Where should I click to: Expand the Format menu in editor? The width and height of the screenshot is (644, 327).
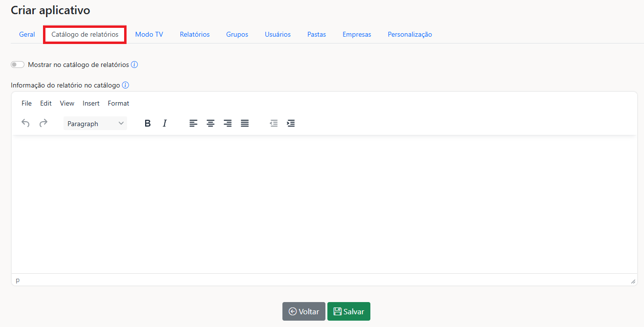(118, 103)
